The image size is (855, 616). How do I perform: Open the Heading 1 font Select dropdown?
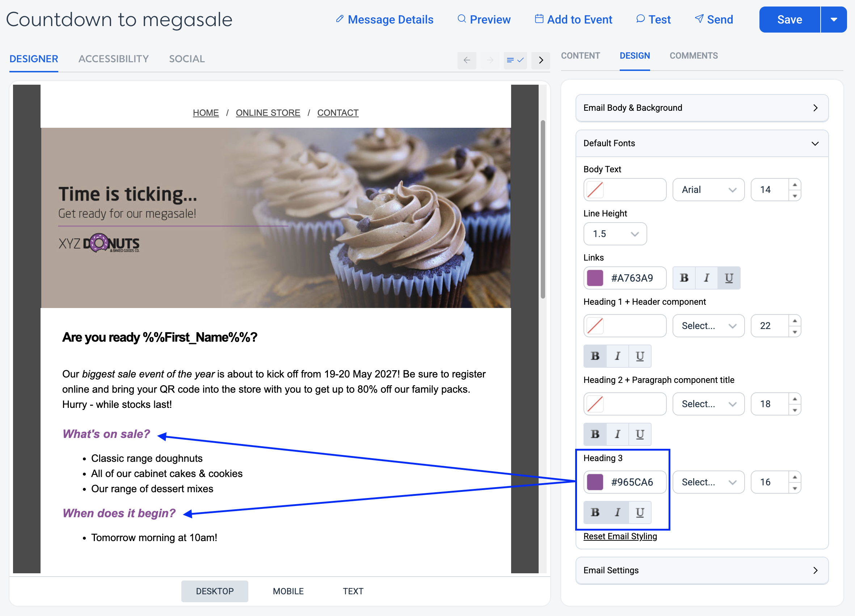(708, 326)
